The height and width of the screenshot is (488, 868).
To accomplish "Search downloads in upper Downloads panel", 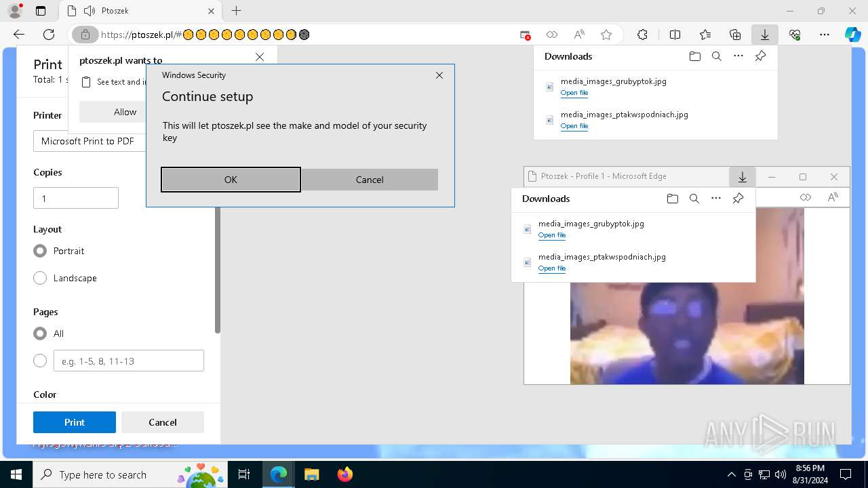I will pos(717,56).
